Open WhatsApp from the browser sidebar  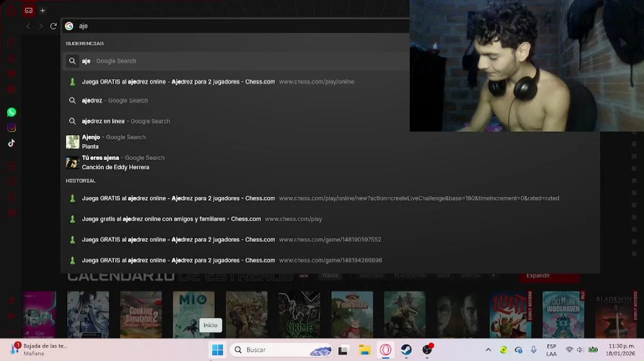tap(12, 112)
